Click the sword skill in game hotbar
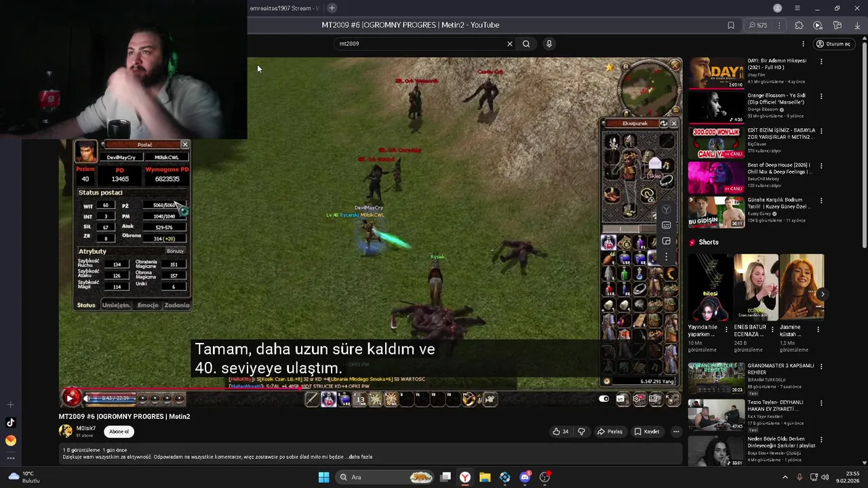Image resolution: width=868 pixels, height=488 pixels. (x=312, y=399)
